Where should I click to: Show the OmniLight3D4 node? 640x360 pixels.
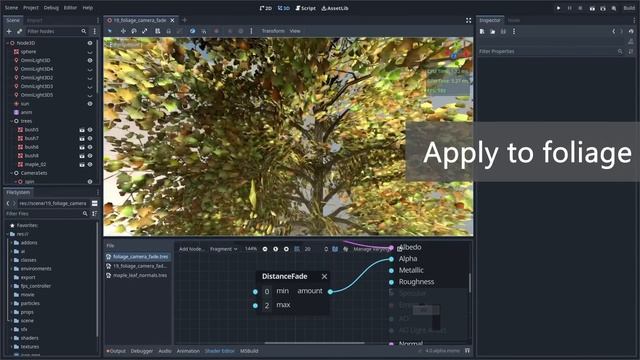point(90,69)
